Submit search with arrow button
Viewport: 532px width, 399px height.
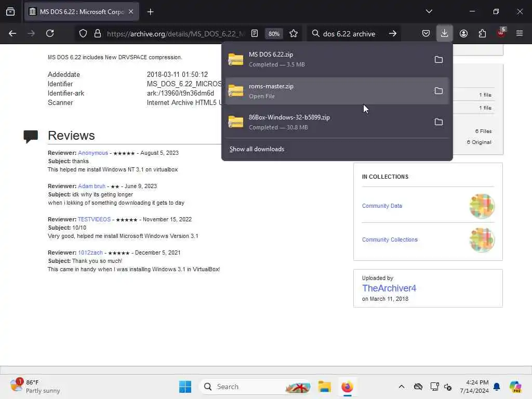393,33
